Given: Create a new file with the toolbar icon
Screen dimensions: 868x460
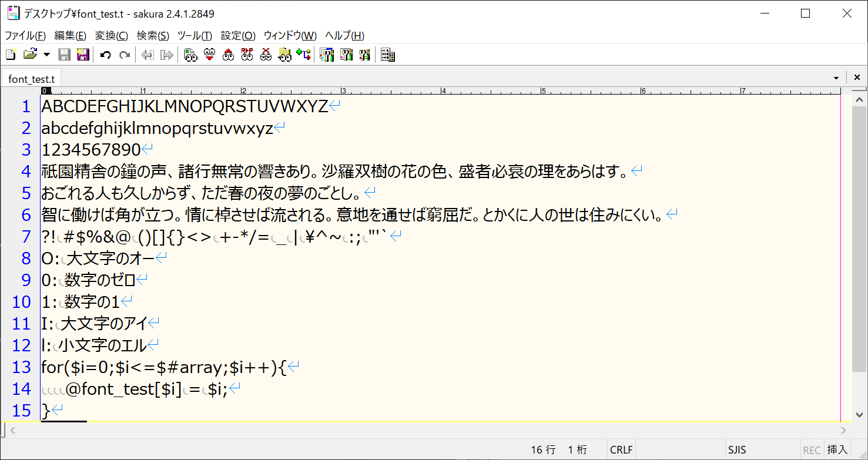Looking at the screenshot, I should (11, 55).
